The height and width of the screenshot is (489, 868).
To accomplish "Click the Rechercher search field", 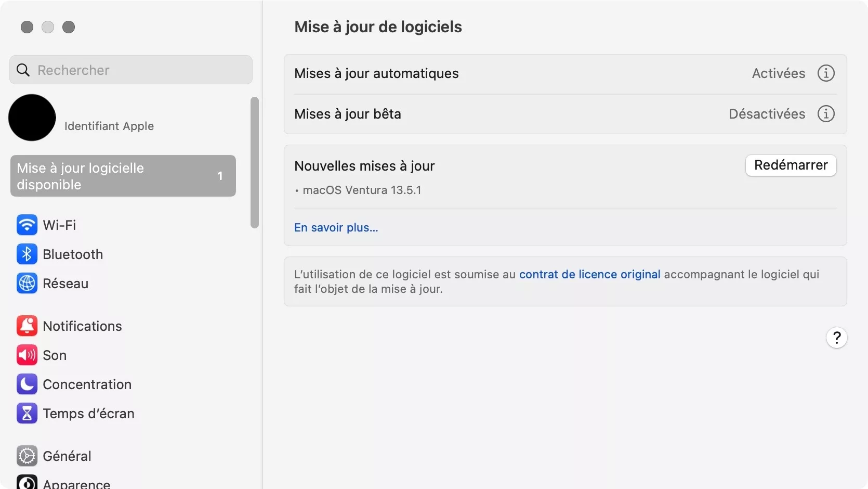I will pyautogui.click(x=131, y=70).
